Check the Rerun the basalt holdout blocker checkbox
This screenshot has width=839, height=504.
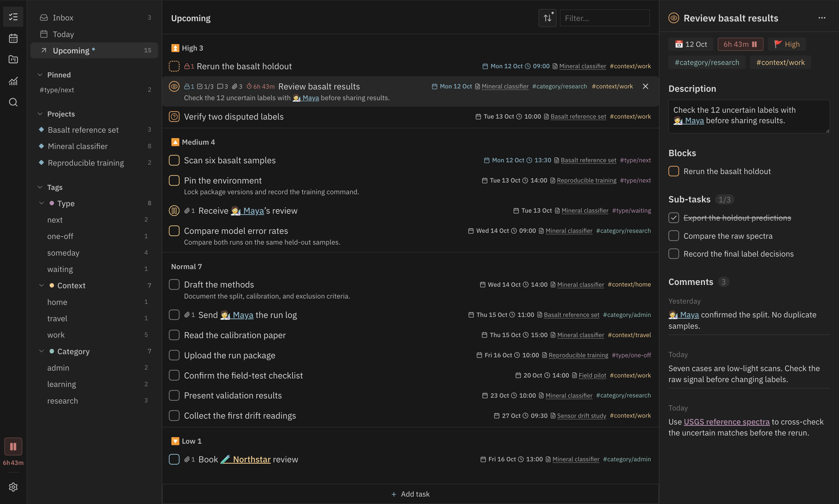click(674, 171)
